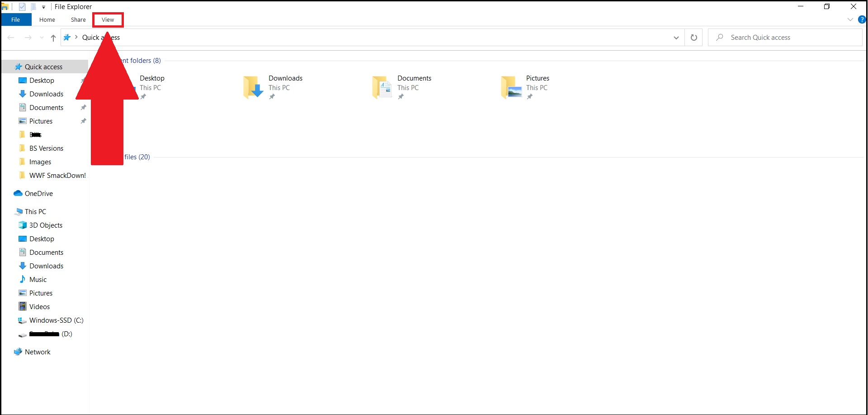The height and width of the screenshot is (415, 868).
Task: Open the Downloads folder tile icon
Action: (253, 87)
